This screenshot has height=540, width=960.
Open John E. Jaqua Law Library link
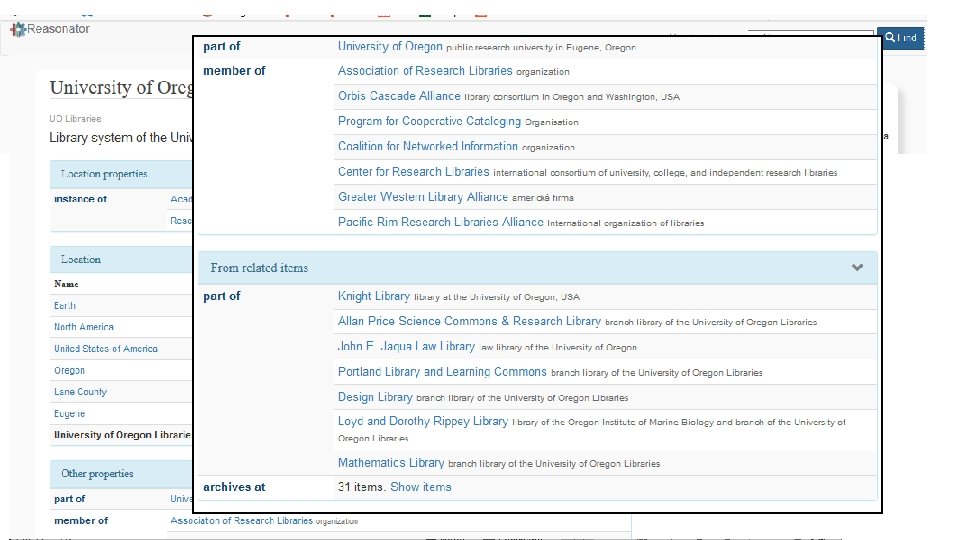coord(407,347)
